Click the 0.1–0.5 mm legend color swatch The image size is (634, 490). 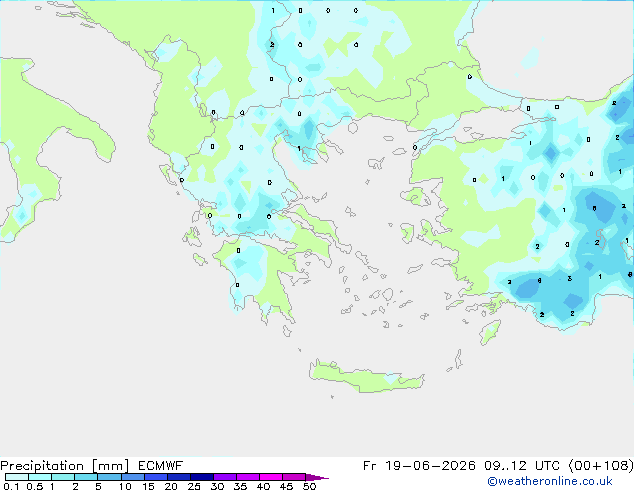click(x=17, y=477)
